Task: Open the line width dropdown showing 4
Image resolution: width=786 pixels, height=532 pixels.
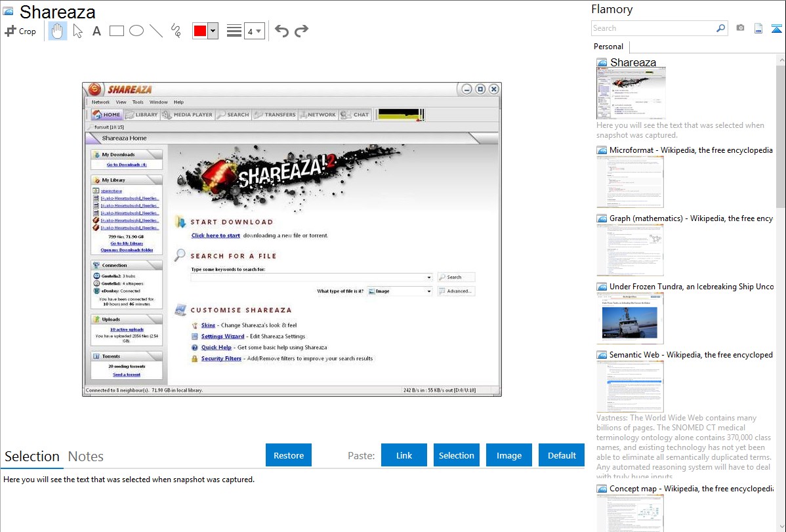Action: point(254,31)
